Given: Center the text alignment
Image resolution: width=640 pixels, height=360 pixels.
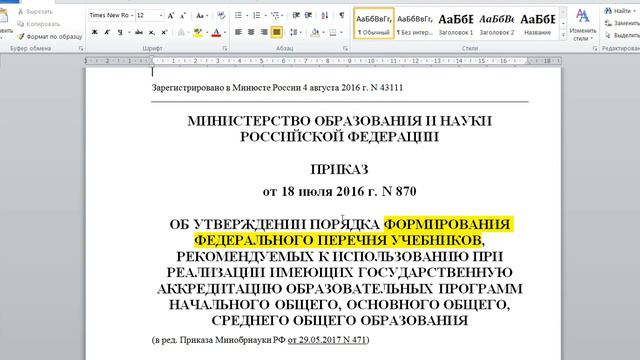Looking at the screenshot, I should pyautogui.click(x=251, y=32).
